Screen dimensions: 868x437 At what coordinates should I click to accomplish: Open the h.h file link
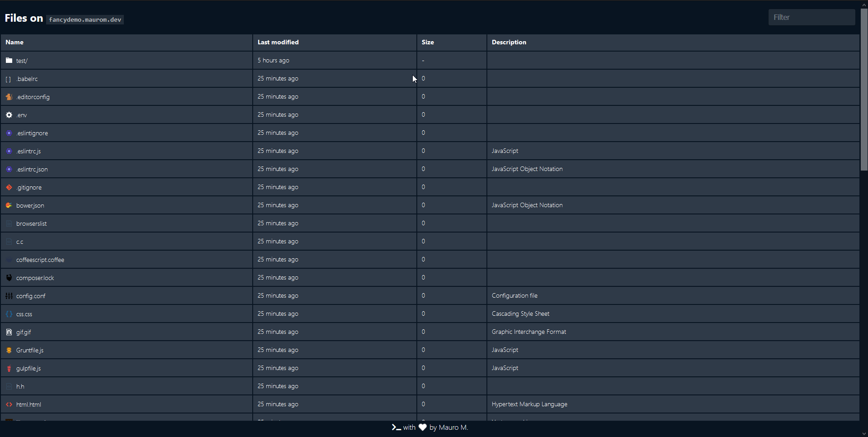point(20,386)
